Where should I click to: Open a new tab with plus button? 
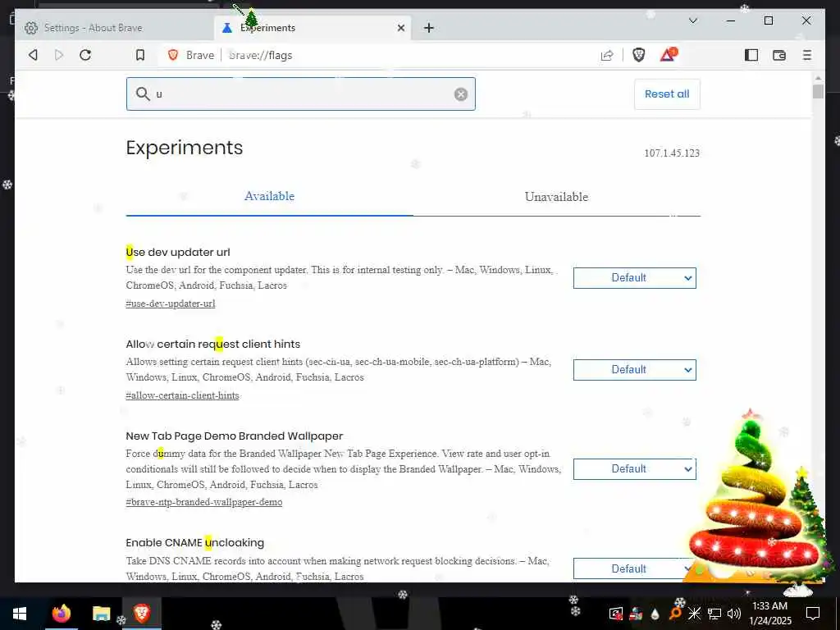(x=428, y=28)
